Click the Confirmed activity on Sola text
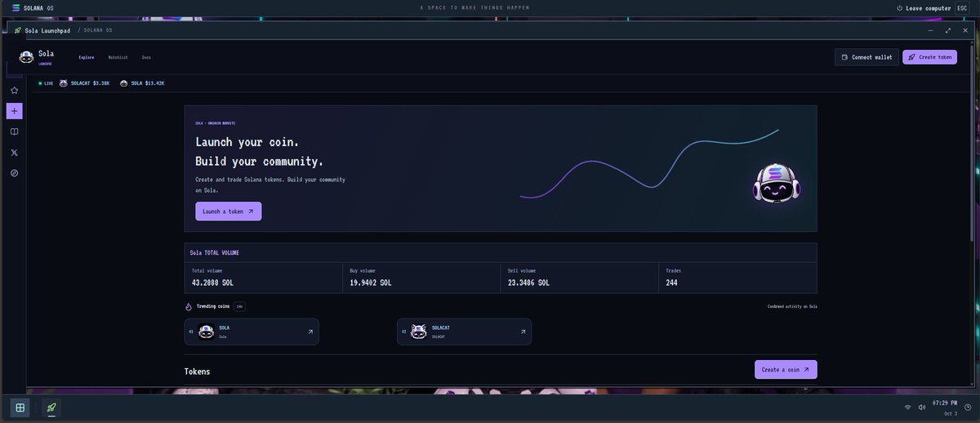The image size is (980, 423). pos(792,307)
